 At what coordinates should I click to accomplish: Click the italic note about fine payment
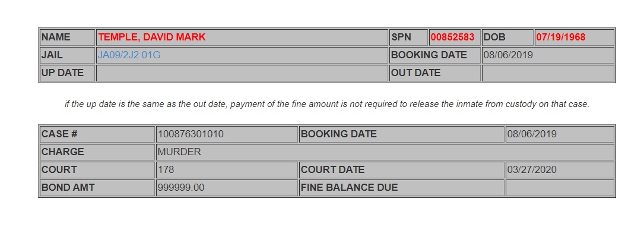coord(327,105)
